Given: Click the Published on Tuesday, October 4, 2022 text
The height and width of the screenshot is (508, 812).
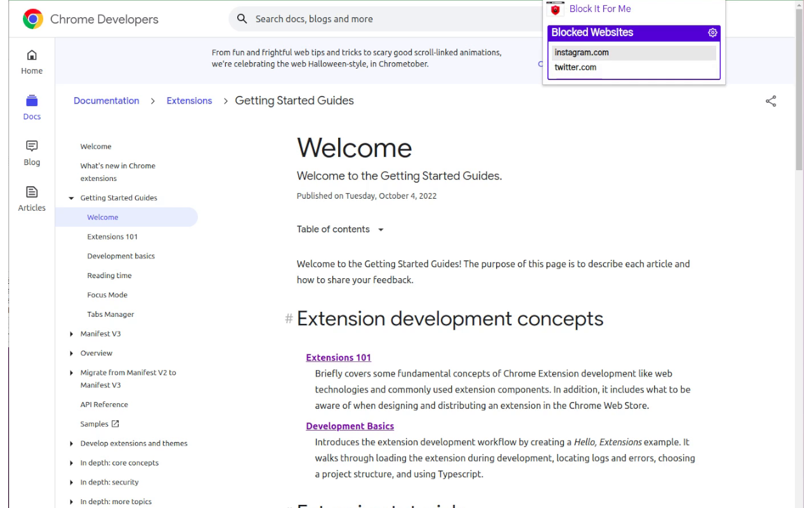Looking at the screenshot, I should [367, 196].
